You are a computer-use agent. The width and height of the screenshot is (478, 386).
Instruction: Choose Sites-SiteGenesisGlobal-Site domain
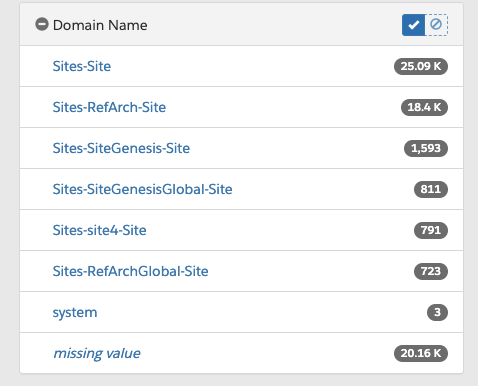[142, 189]
